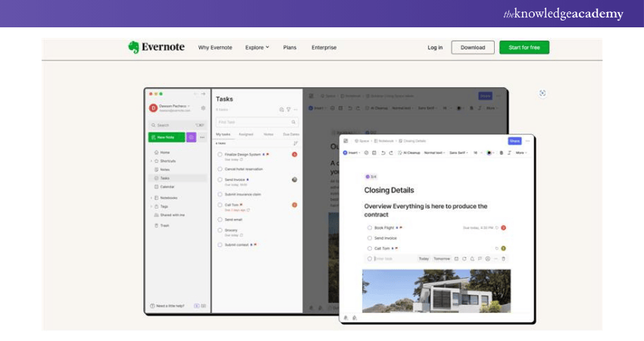
Task: Switch to the Assigned tasks tab
Action: click(x=246, y=134)
